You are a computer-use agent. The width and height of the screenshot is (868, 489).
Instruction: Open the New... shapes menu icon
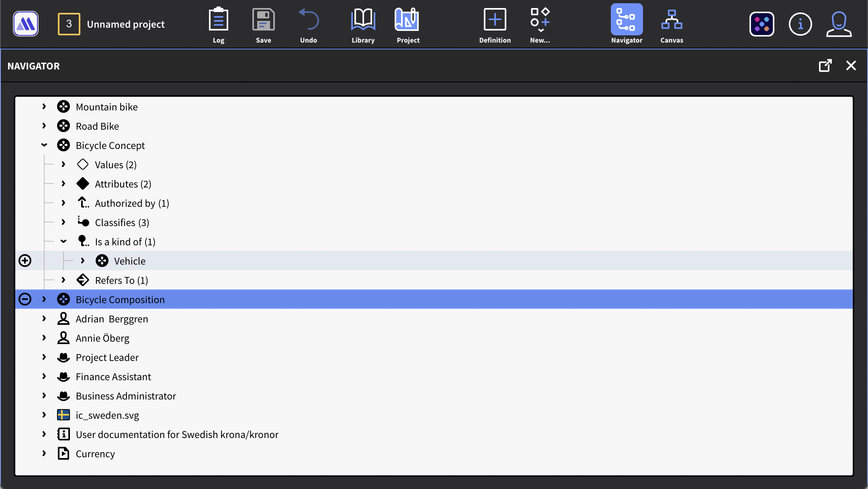(540, 20)
